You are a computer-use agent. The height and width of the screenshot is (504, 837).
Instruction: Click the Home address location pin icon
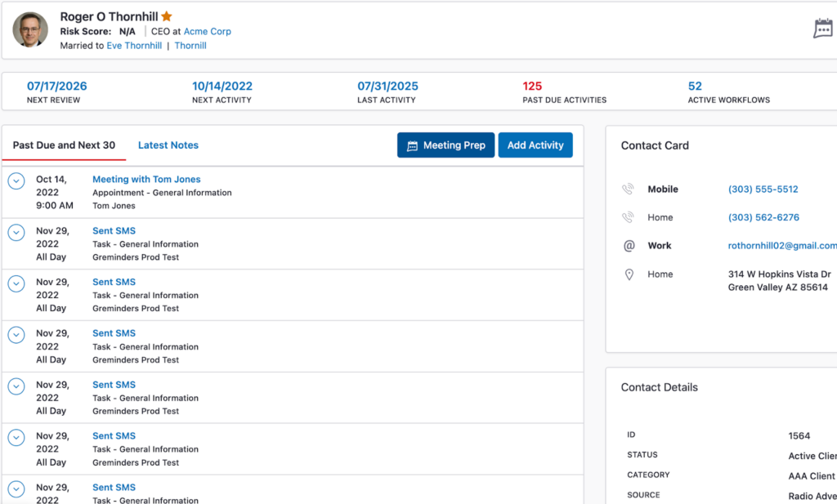(x=629, y=275)
